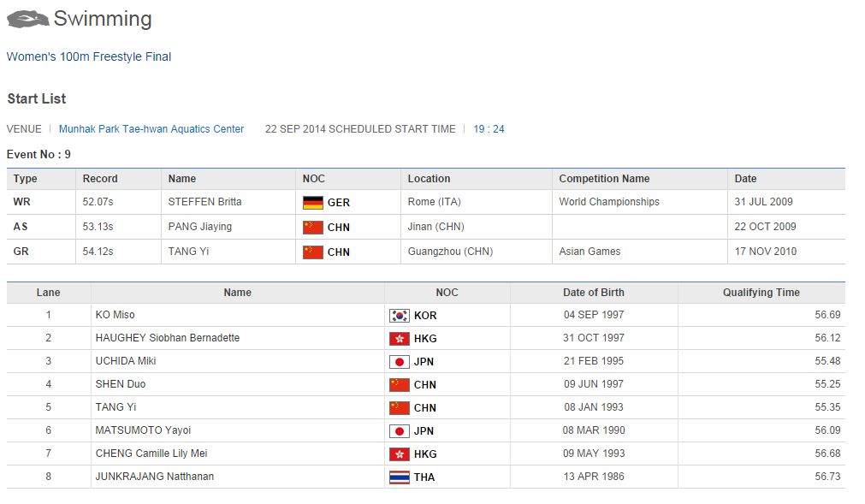Click Japan flag for UCHIDA Miki
865x504 pixels.
click(399, 362)
